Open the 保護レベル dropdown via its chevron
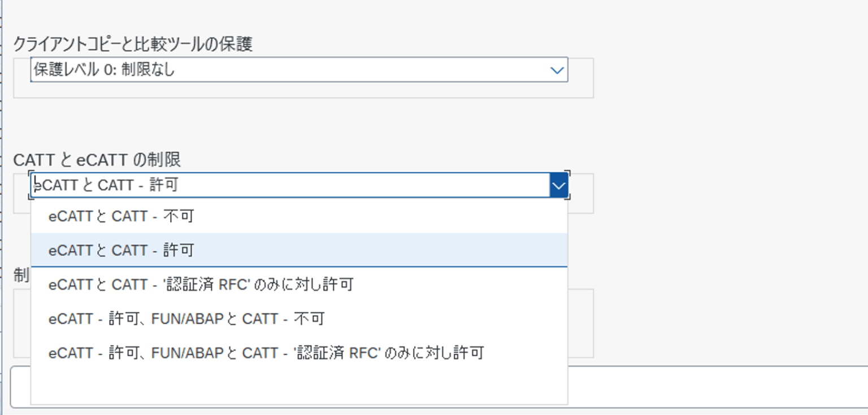 coord(557,70)
